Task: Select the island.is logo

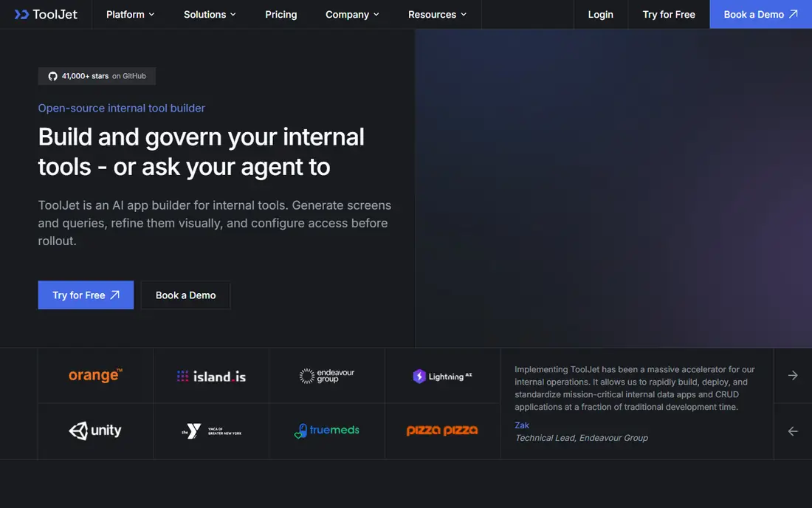Action: tap(211, 377)
